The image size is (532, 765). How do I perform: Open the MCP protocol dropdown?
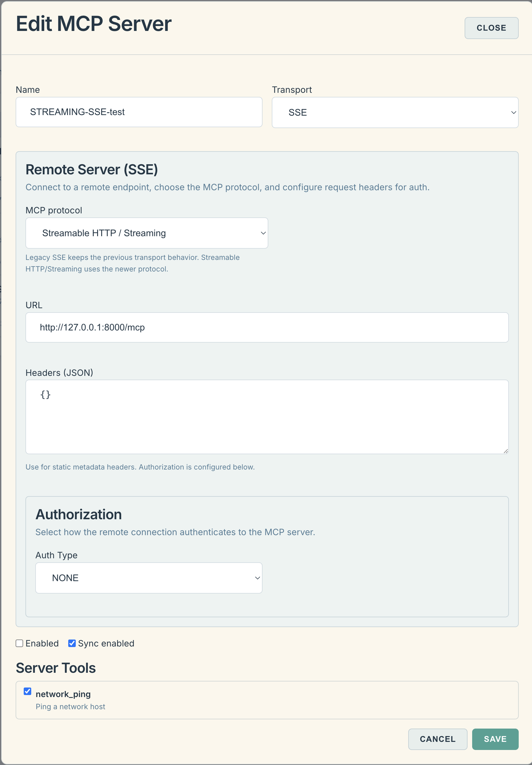pos(146,233)
